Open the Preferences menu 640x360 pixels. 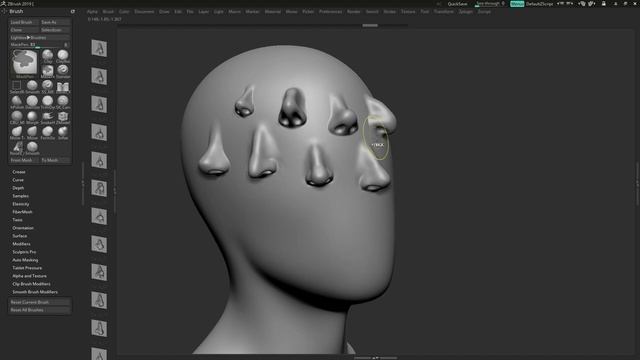tap(330, 11)
